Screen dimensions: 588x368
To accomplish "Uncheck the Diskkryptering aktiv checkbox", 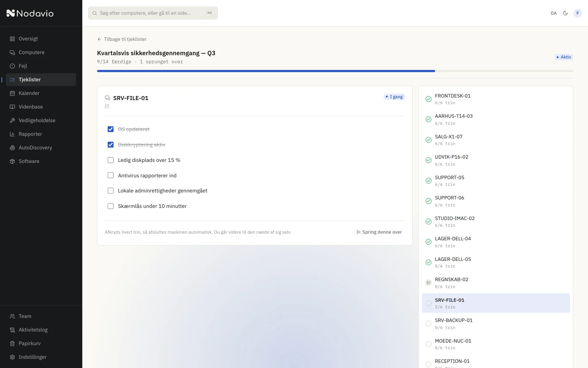I will coord(111,145).
